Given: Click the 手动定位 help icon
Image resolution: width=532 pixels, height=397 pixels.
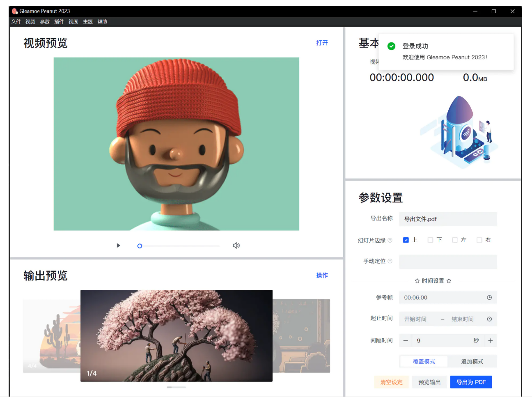Looking at the screenshot, I should coord(390,261).
